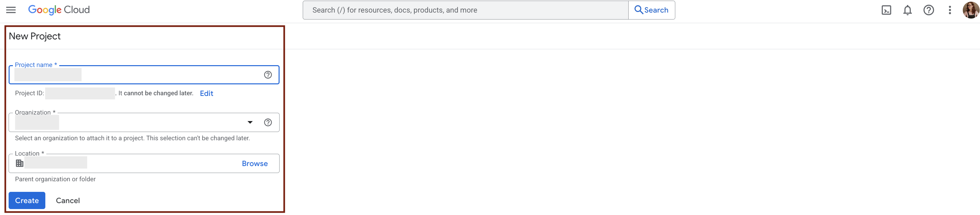Click the resource search bar
The height and width of the screenshot is (215, 980).
(457, 10)
